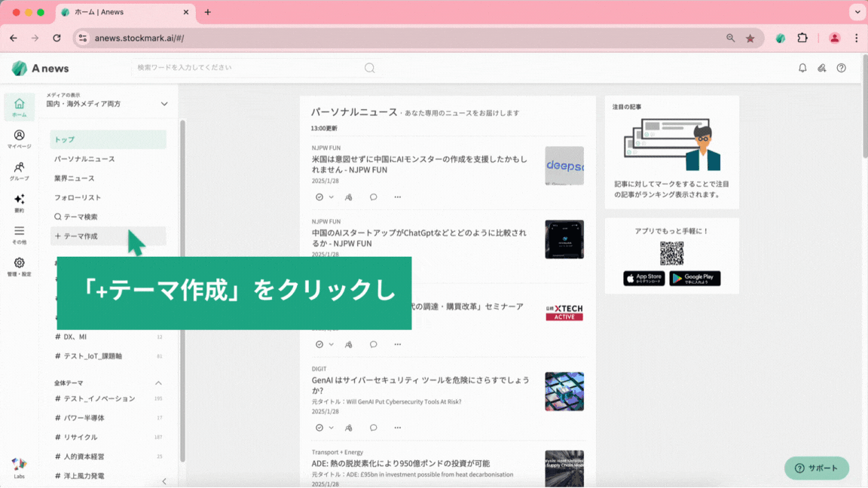868x488 pixels.
Task: Open 管理・設定 gear icon
Action: tap(19, 267)
